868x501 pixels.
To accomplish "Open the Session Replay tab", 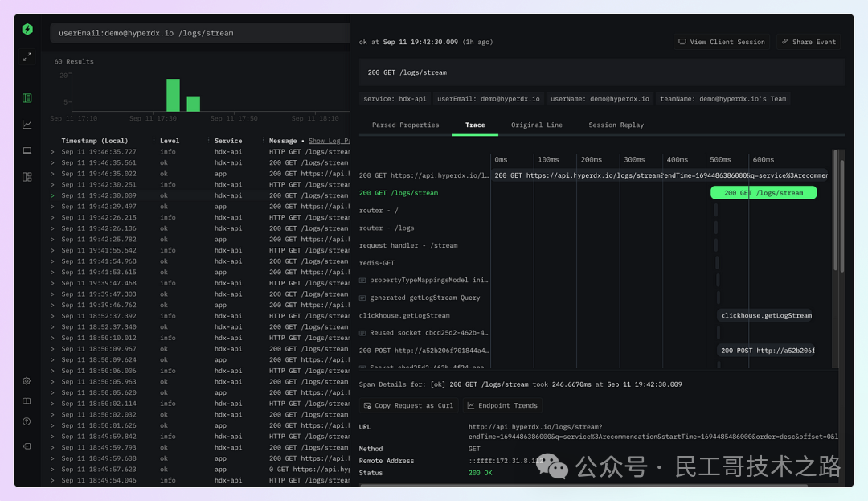I will [616, 125].
